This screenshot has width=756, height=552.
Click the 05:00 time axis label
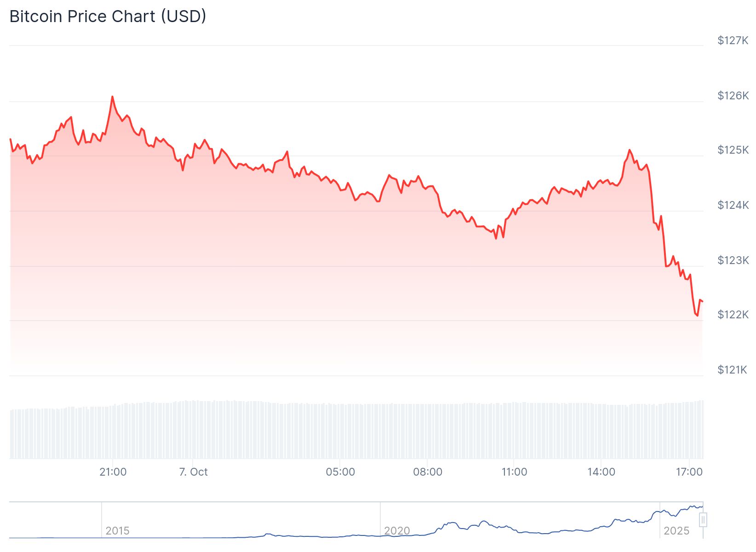(x=340, y=472)
